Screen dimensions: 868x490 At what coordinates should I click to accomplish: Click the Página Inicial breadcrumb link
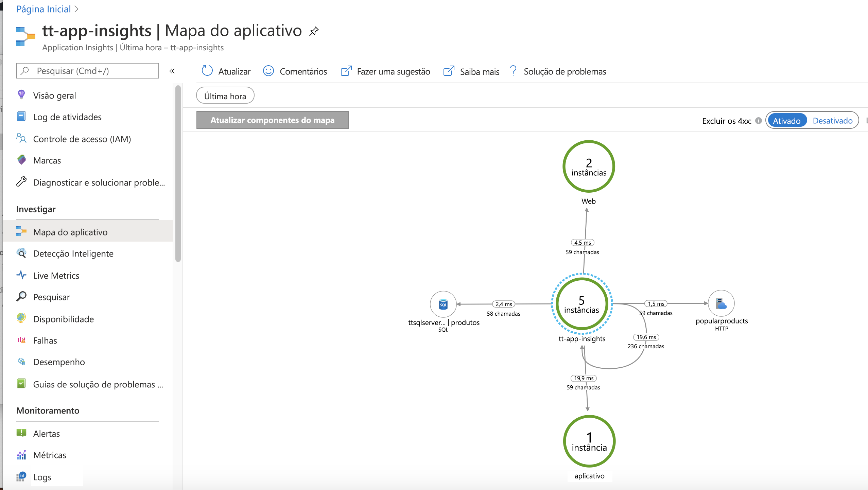point(44,9)
